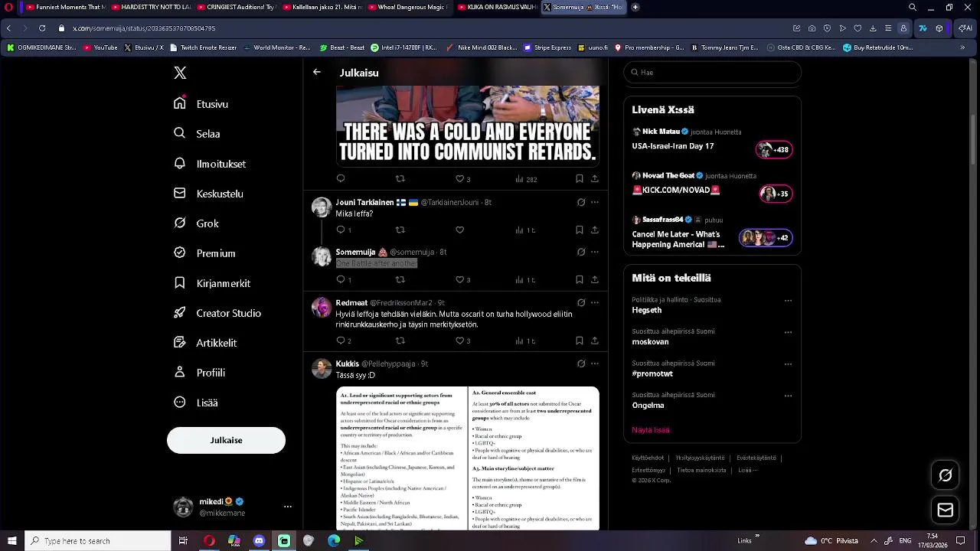The height and width of the screenshot is (551, 980).
Task: Repost Somemuija's One Battle reply
Action: tap(400, 279)
